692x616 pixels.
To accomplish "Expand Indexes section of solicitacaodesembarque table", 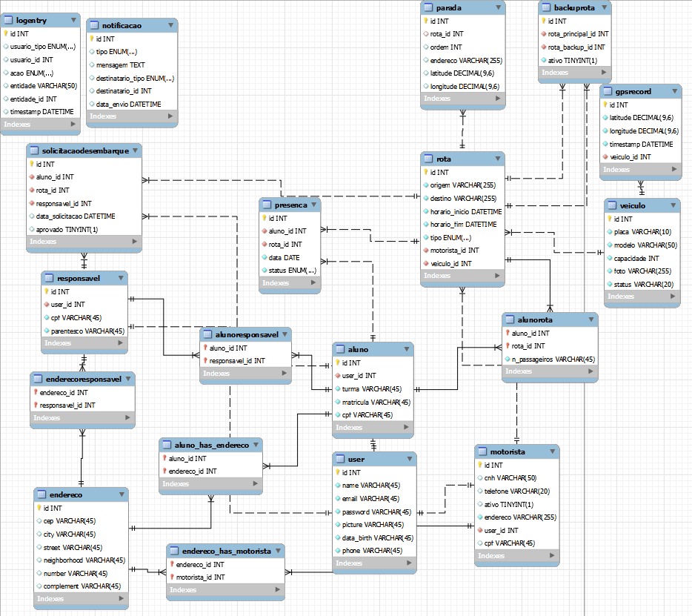I will (135, 242).
